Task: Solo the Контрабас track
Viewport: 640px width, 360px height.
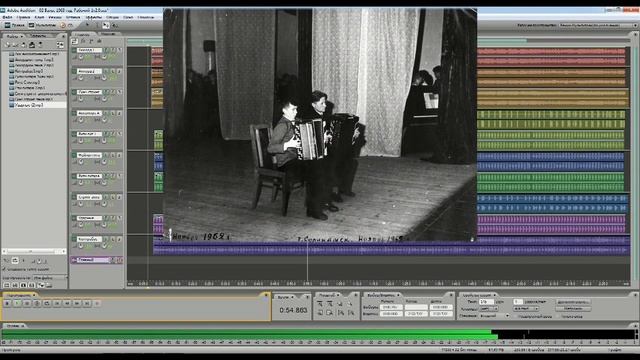Action: click(x=113, y=239)
